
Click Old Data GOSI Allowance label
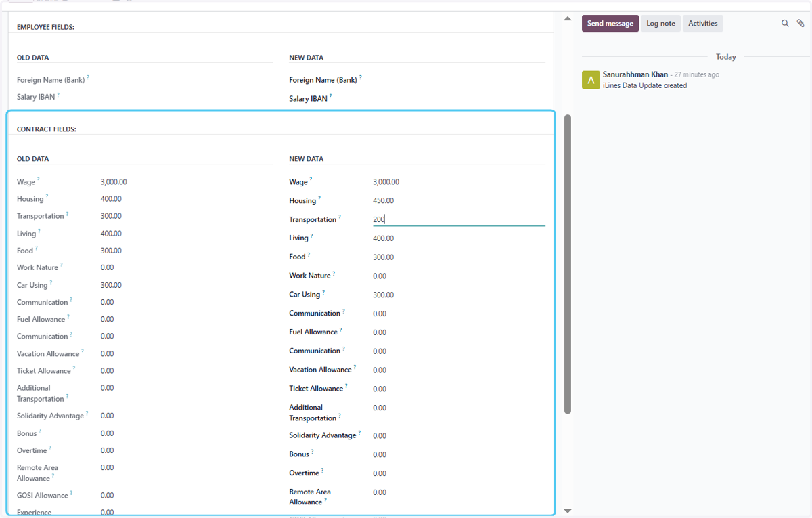[43, 496]
